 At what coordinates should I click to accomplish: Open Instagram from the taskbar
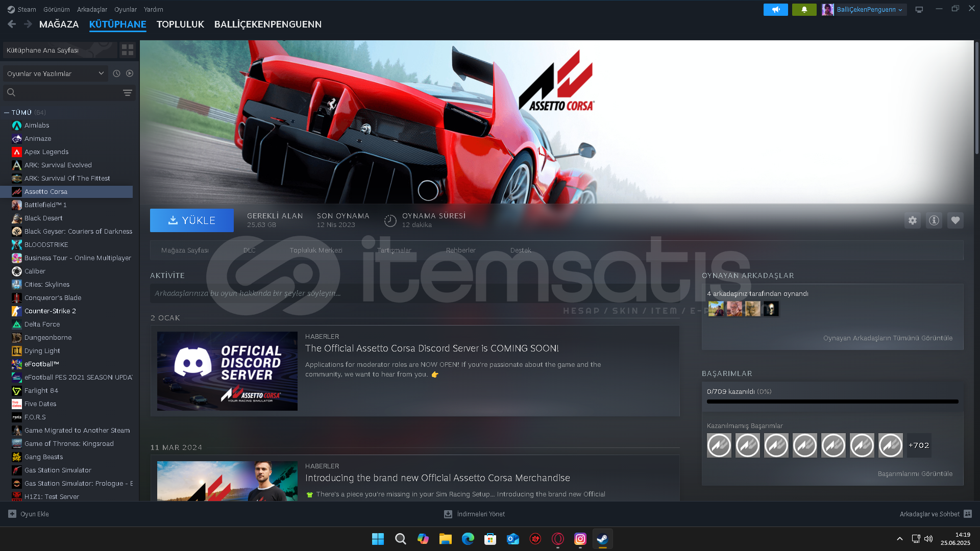pyautogui.click(x=580, y=539)
